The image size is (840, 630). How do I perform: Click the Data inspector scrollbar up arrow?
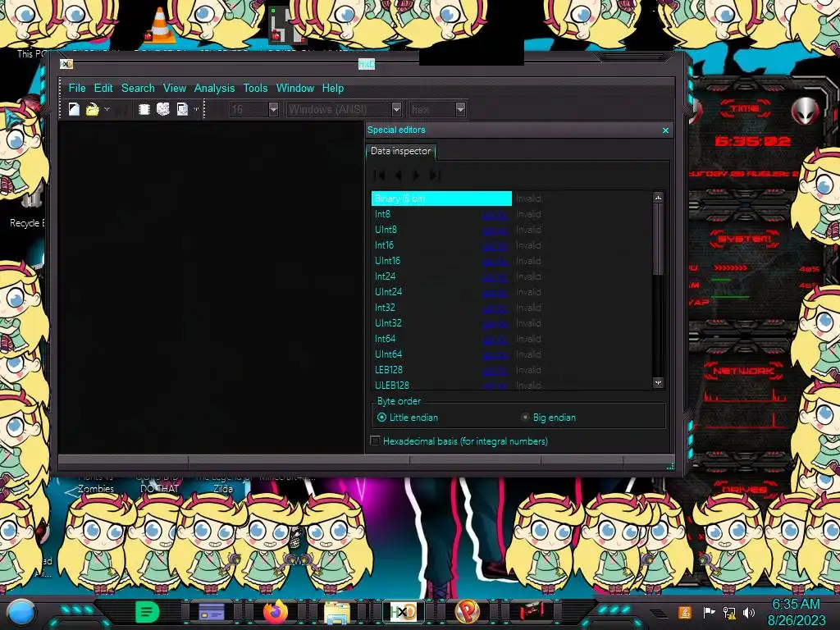pyautogui.click(x=659, y=198)
